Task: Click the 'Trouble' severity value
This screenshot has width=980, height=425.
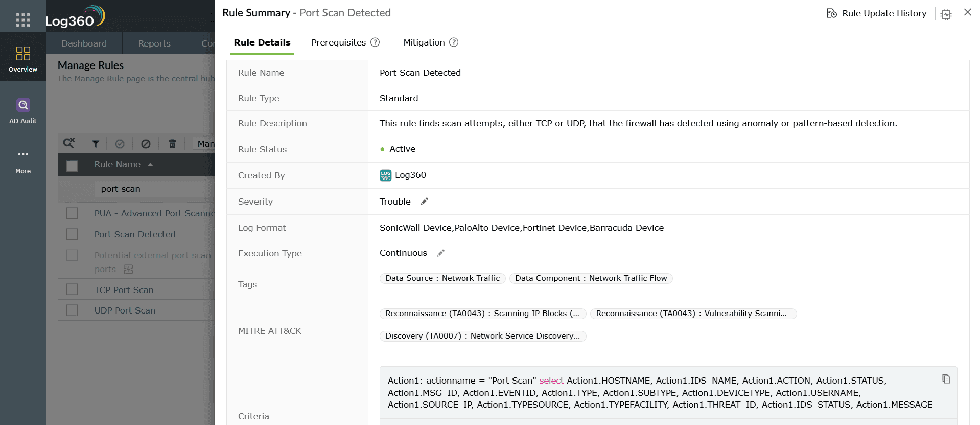Action: (x=395, y=202)
